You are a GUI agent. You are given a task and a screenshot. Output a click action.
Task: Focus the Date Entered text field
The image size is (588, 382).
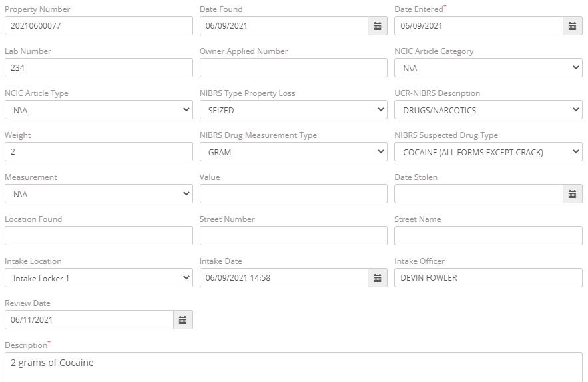coord(479,26)
